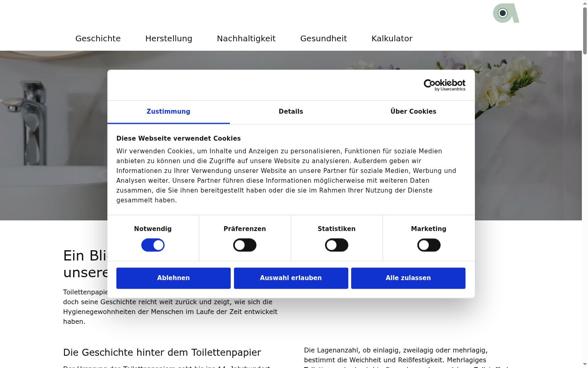Screen dimensions: 588x368
Task: Click the scrollbar down arrow
Action: point(585,364)
